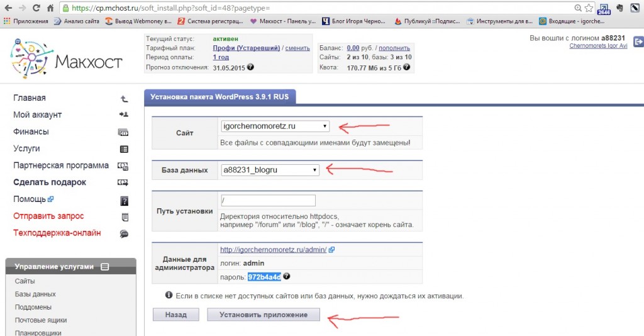Open the Система регистрац... bookmark
This screenshot has height=336, width=644.
[211, 21]
